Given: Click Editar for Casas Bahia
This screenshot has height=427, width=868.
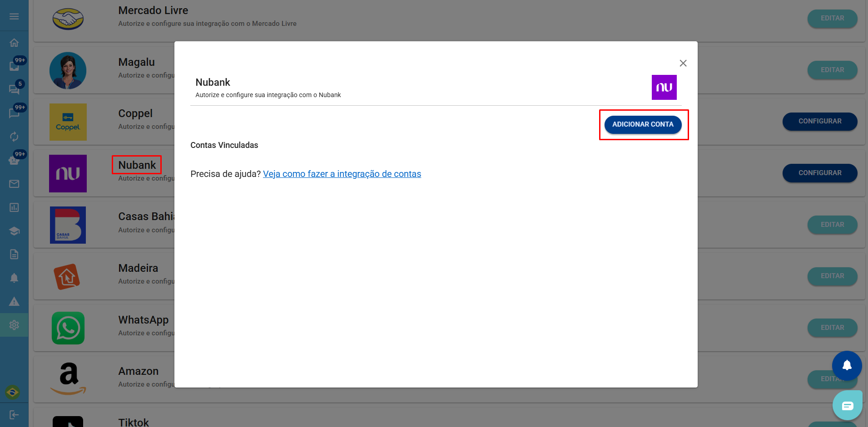Looking at the screenshot, I should click(832, 225).
